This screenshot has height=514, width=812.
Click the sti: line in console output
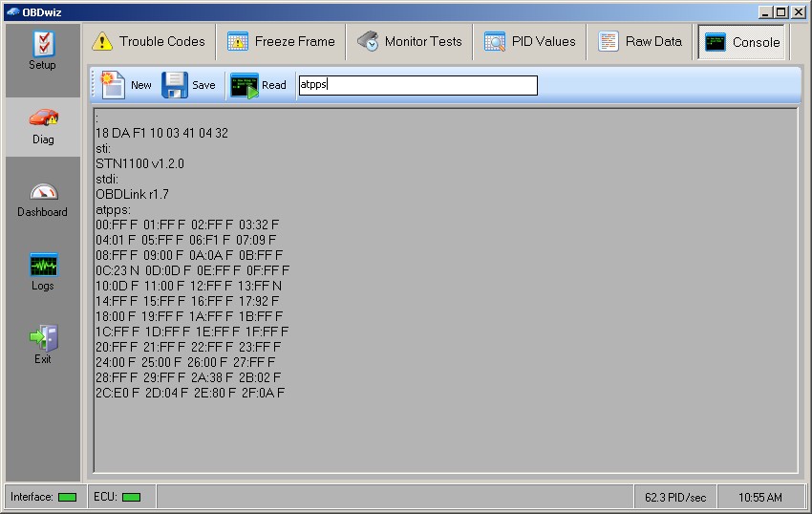(x=103, y=149)
